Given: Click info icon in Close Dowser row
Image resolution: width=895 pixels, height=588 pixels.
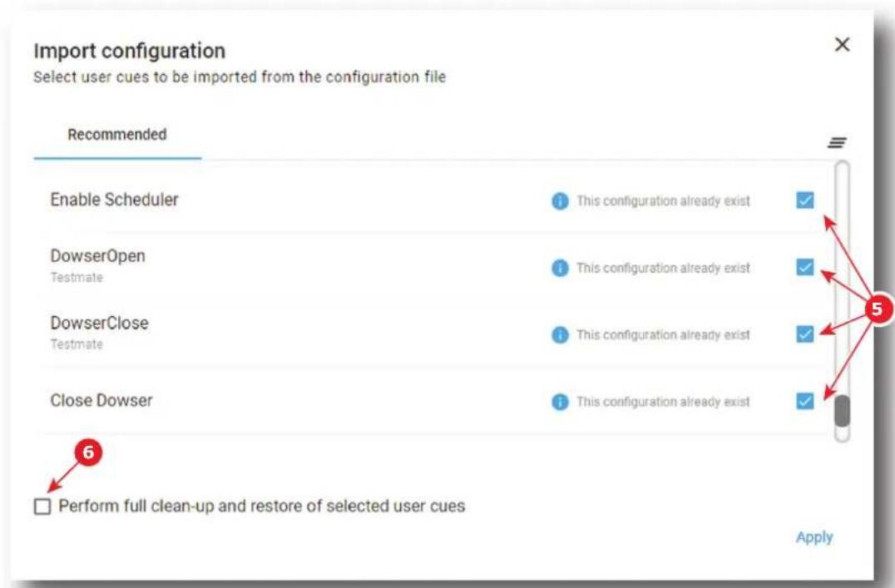Looking at the screenshot, I should [x=560, y=402].
